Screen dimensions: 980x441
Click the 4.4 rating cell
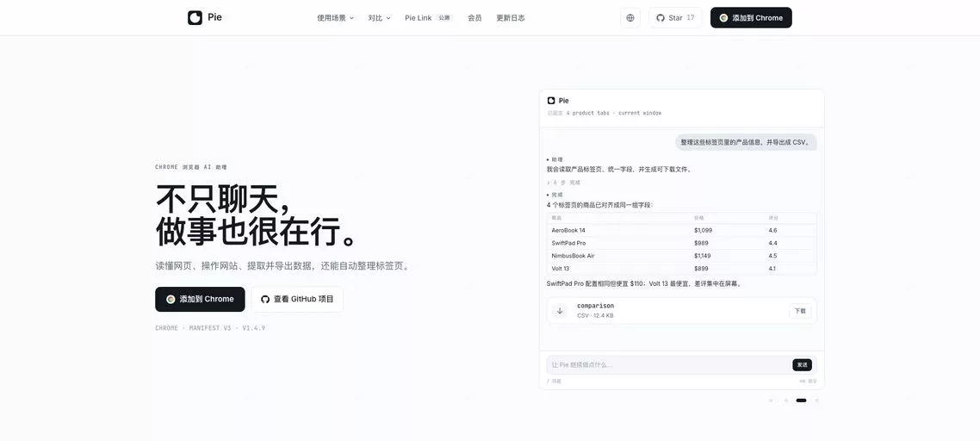[773, 243]
